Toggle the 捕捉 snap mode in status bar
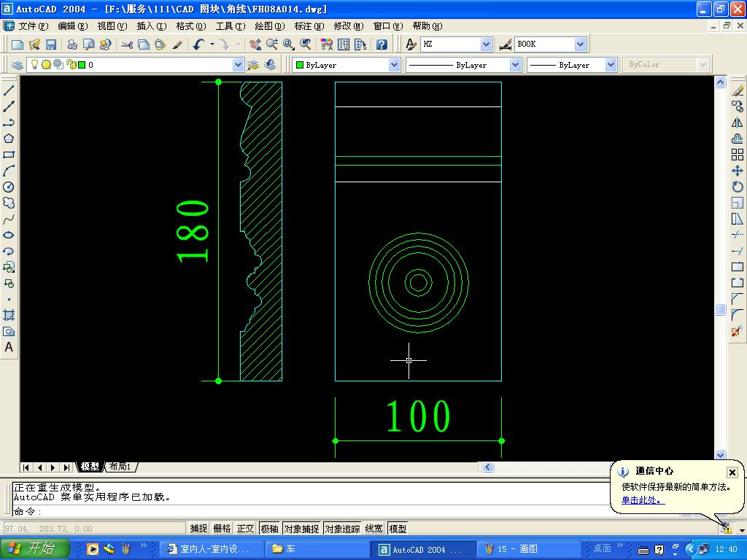Viewport: 747px width, 560px height. tap(198, 529)
